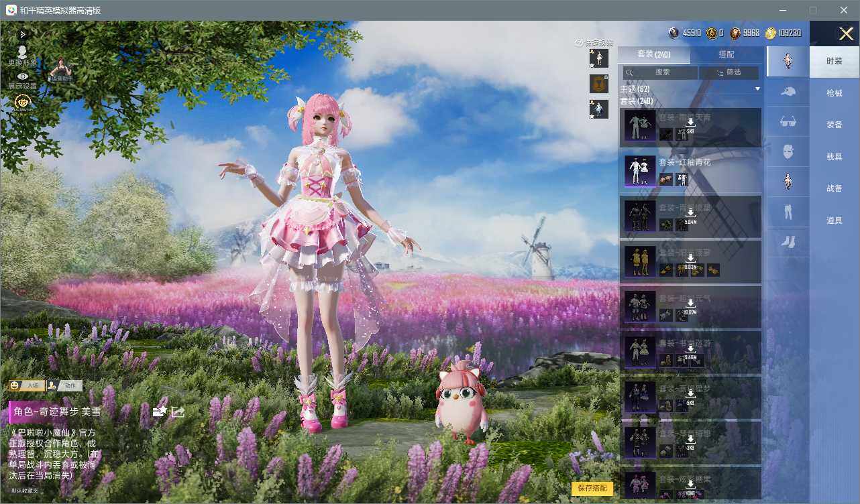Toggle the 展示设置 eye icon
Screen dimensions: 860x504
[x=23, y=76]
